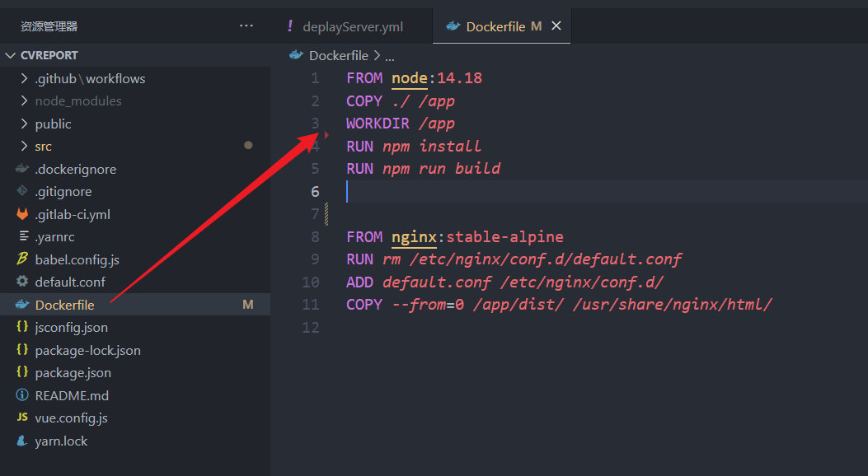Collapse the CVREPORT section
This screenshot has height=476, width=868.
click(x=11, y=54)
